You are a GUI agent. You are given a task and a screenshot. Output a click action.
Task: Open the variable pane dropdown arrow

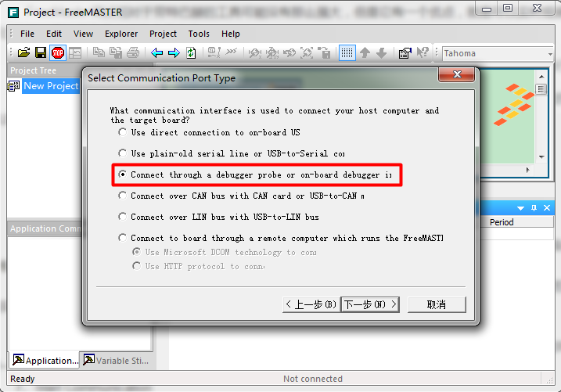point(520,208)
